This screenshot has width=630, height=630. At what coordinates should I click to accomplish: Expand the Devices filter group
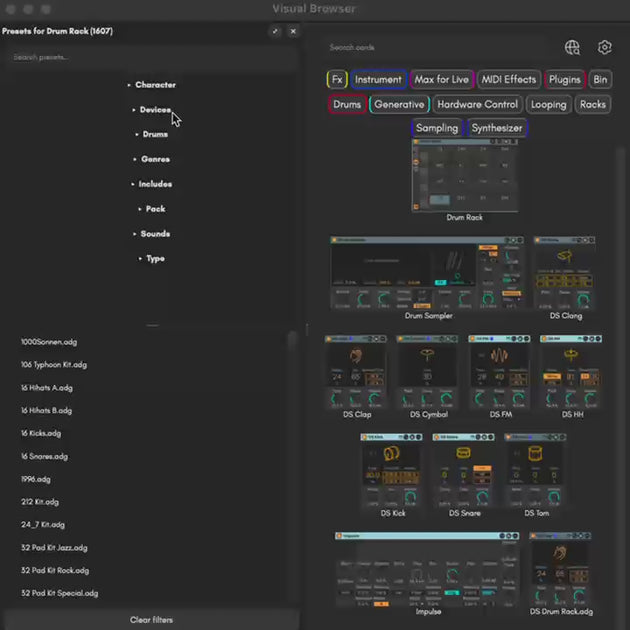151,110
